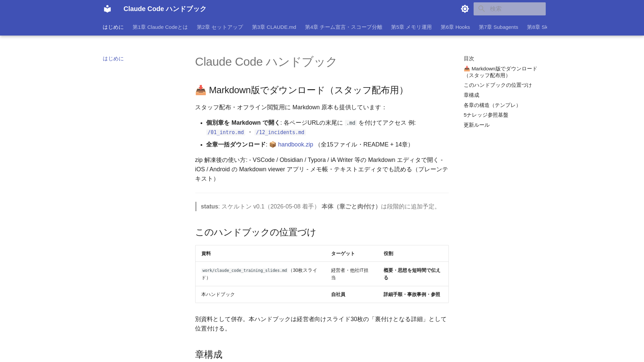644x362 pixels.
Task: Click the work/claude_code_training_slides.md table cell
Action: point(260,274)
